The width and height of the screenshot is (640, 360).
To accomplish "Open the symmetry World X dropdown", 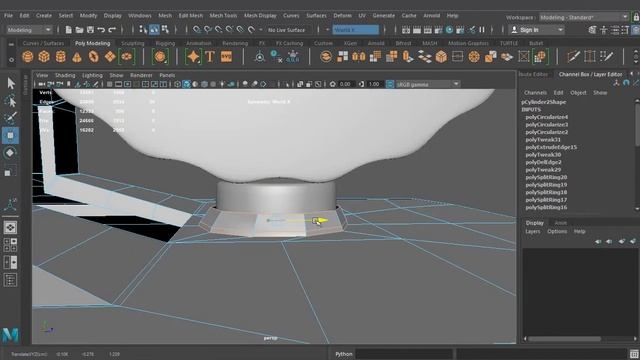I will click(x=356, y=30).
